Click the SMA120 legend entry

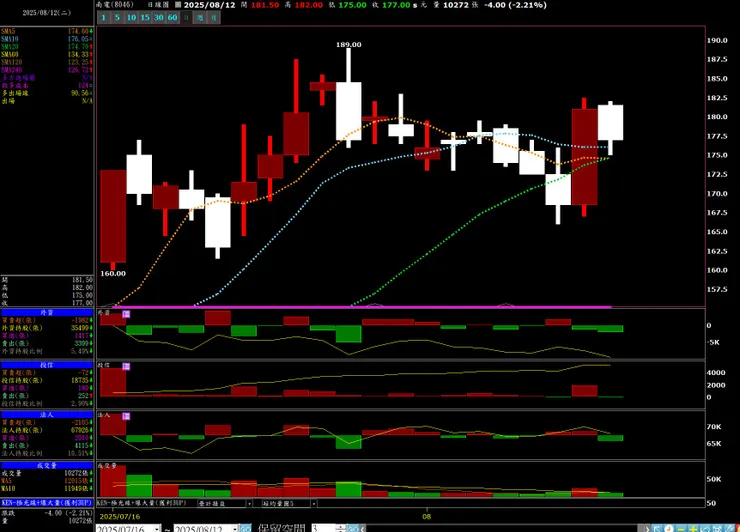[x=47, y=62]
